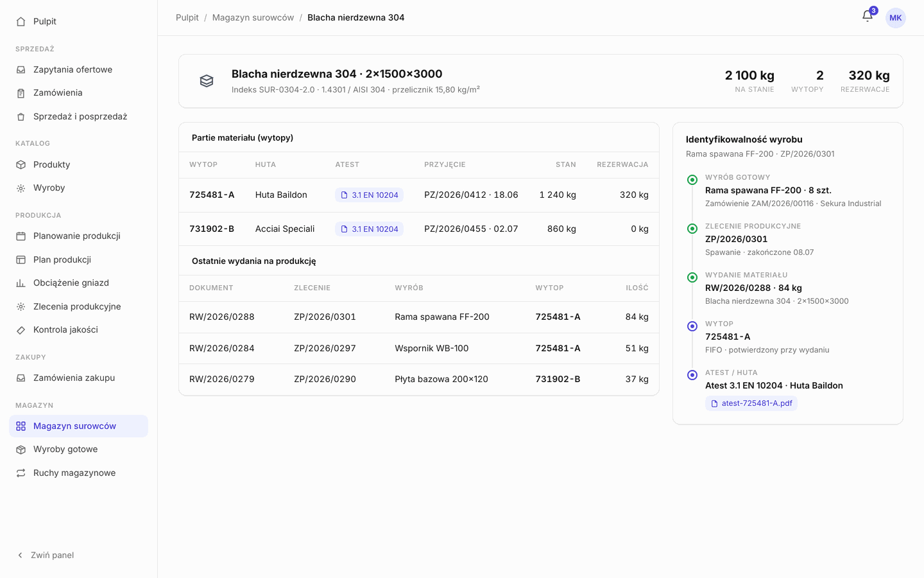Screen dimensions: 924x578
Task: Click the RW/2026/0284 issue row
Action: tap(419, 349)
